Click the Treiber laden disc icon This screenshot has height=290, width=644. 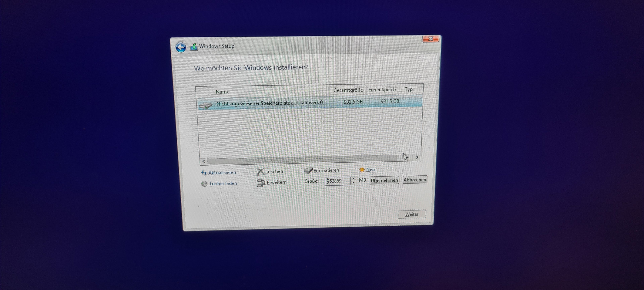pos(204,184)
